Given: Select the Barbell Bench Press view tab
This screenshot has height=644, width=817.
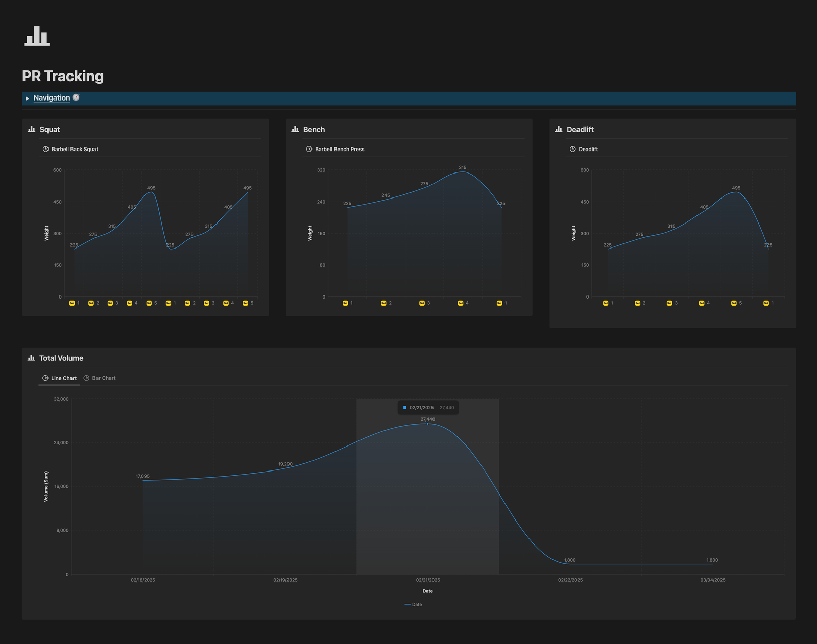Looking at the screenshot, I should pos(335,150).
